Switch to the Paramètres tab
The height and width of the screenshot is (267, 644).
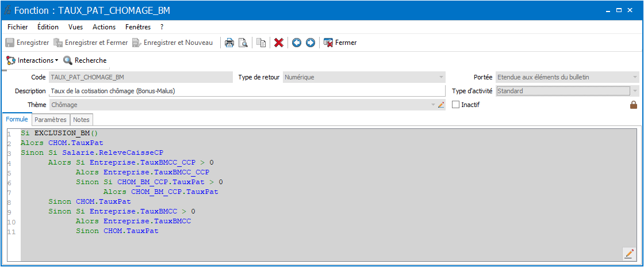coord(51,120)
